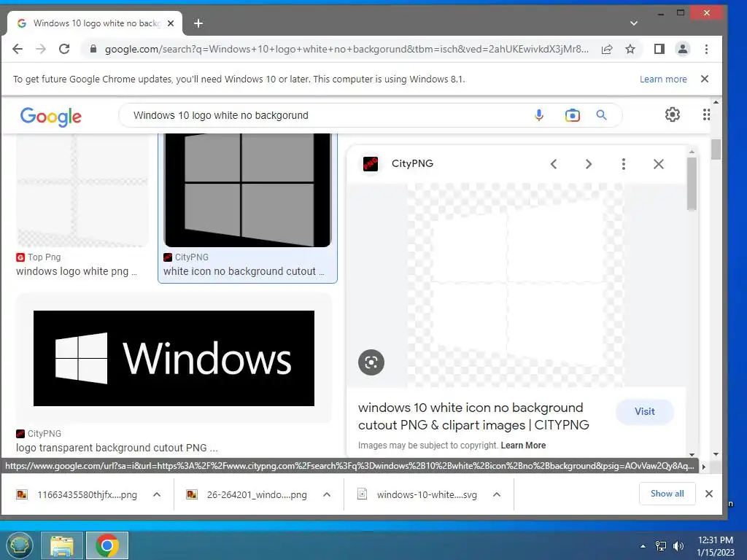Click the large preview image in panel

(515, 285)
